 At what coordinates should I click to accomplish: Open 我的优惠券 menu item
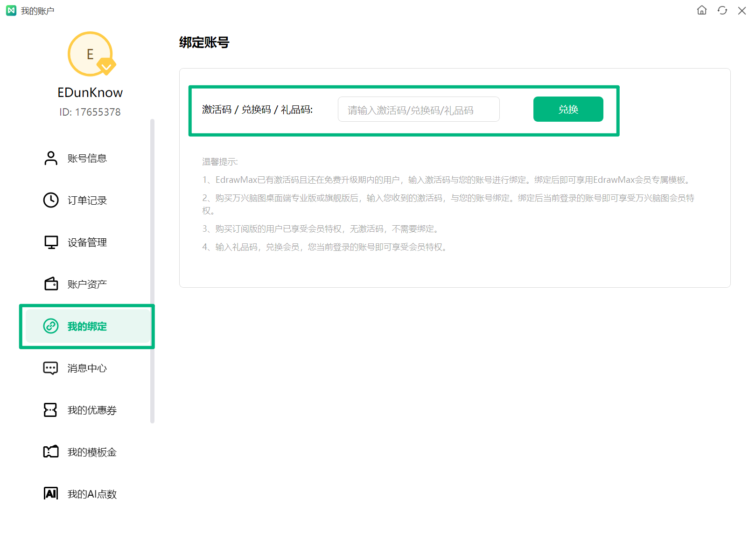coord(88,410)
